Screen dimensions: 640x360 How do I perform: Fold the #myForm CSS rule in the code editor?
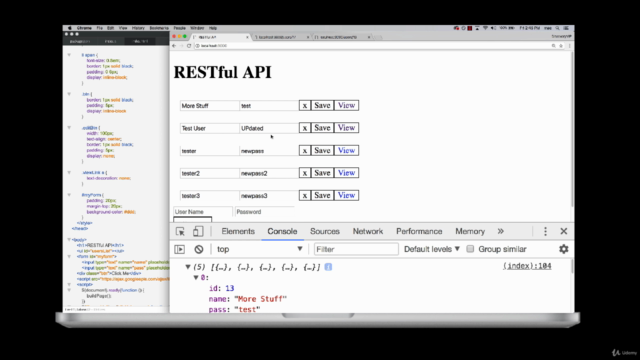[69, 195]
